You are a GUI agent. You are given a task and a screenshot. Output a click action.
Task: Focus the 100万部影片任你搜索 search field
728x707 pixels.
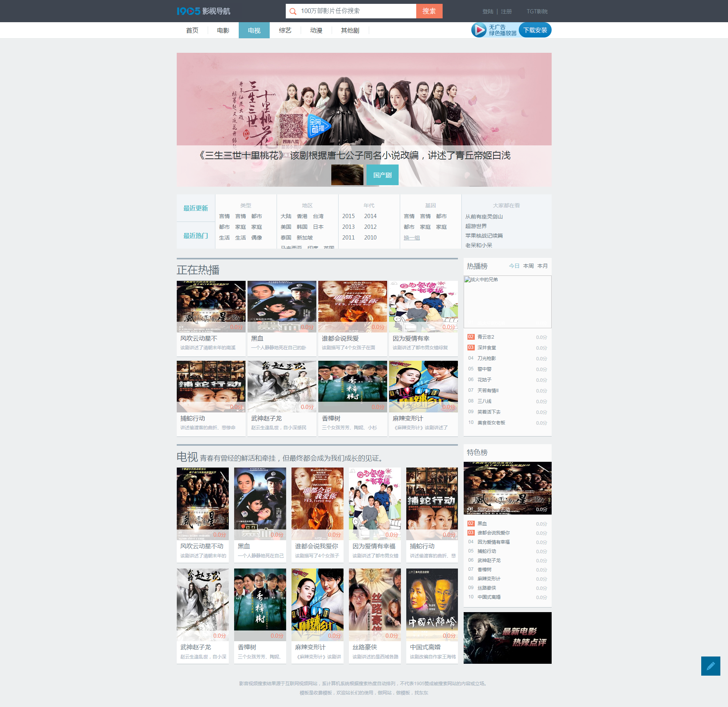(x=351, y=11)
